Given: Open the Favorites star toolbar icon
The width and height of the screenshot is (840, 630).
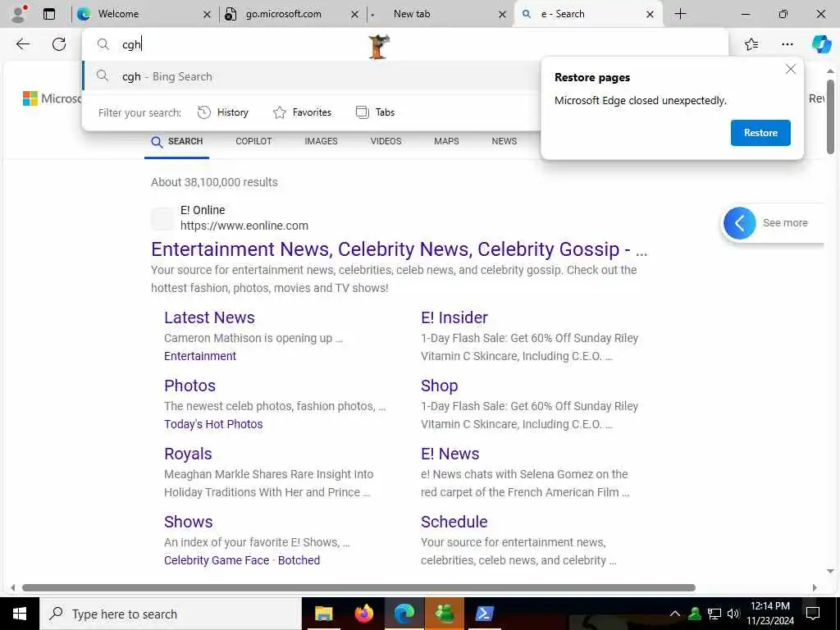Looking at the screenshot, I should pyautogui.click(x=751, y=44).
